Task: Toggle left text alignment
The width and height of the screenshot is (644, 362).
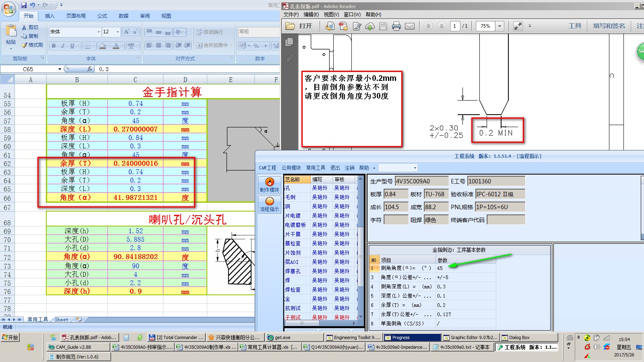Action: point(149,45)
